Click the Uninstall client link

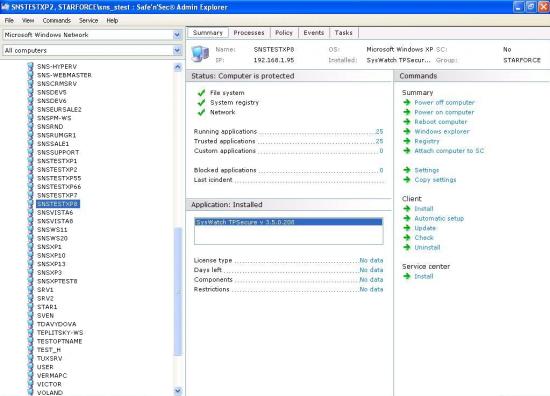point(427,247)
